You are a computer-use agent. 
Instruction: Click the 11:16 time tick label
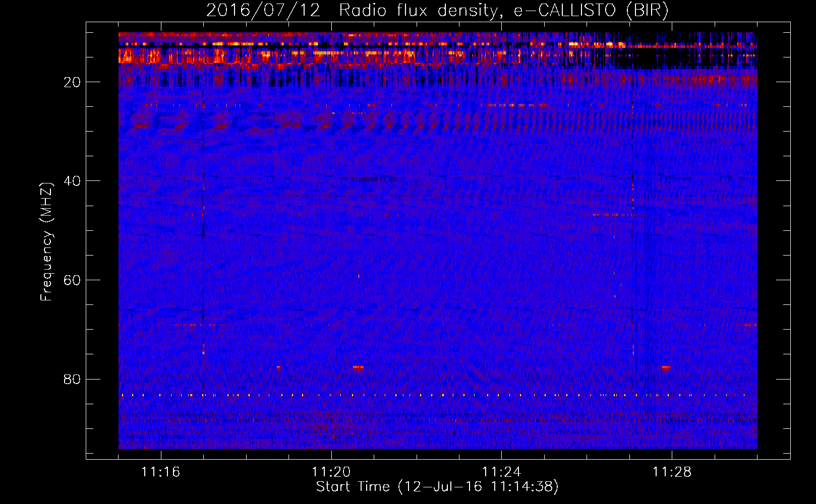(x=161, y=472)
